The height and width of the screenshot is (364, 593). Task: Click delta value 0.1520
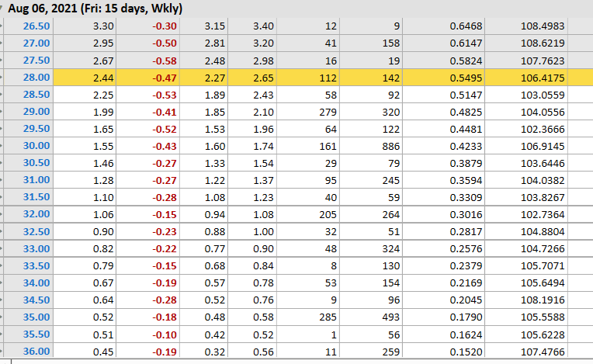[x=466, y=352]
